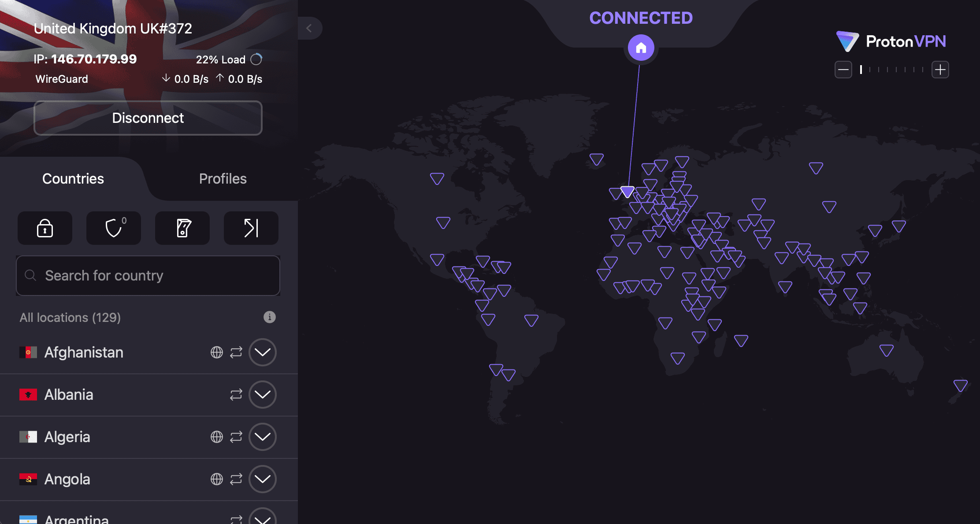Zoom in map with plus button
The width and height of the screenshot is (980, 524).
(x=940, y=70)
